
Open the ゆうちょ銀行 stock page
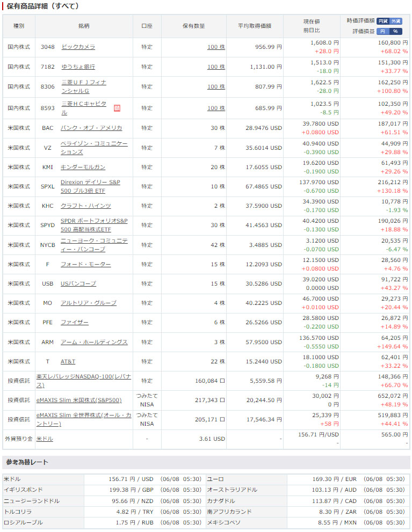[x=78, y=67]
